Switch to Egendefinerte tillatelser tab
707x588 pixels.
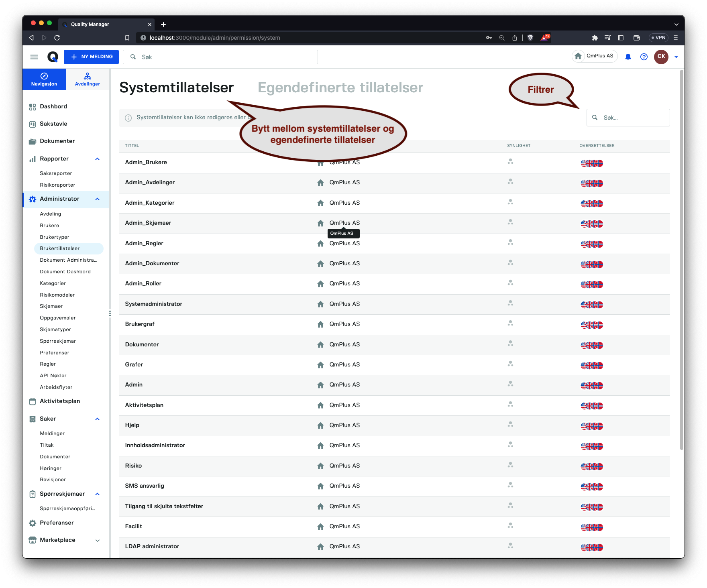click(340, 87)
